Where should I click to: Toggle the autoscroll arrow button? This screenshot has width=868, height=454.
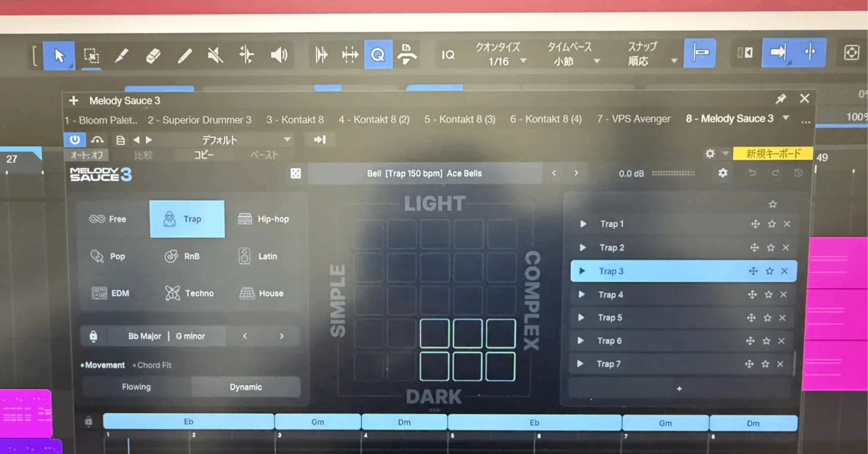point(778,52)
